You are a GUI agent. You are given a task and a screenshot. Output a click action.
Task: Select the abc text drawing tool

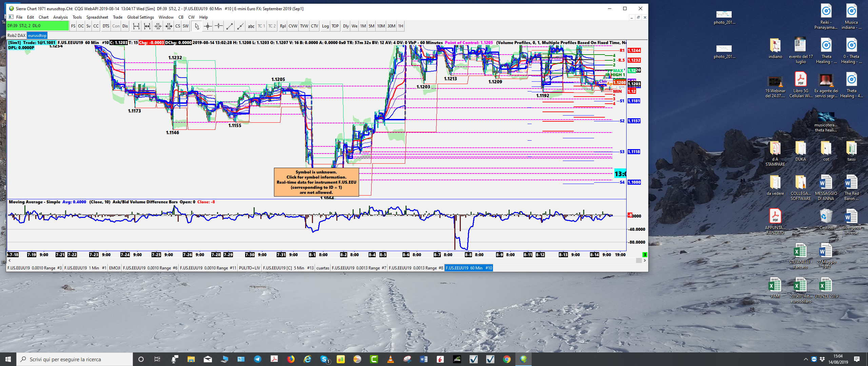pyautogui.click(x=251, y=26)
